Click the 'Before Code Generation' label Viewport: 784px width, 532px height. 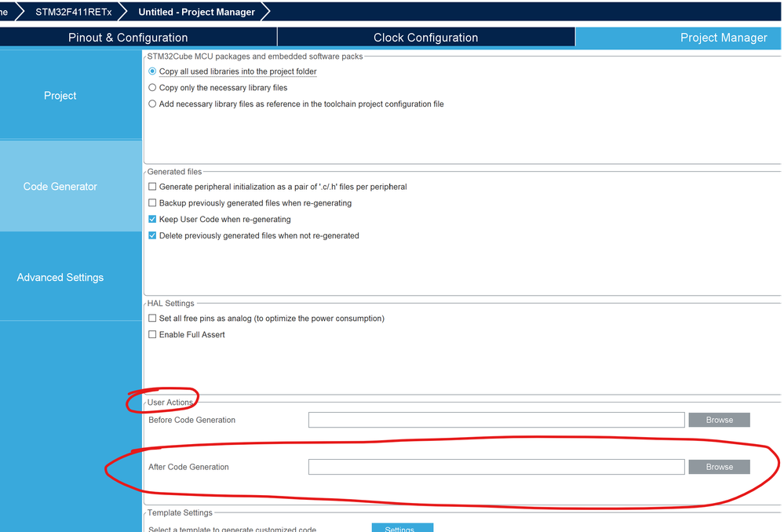click(x=192, y=420)
